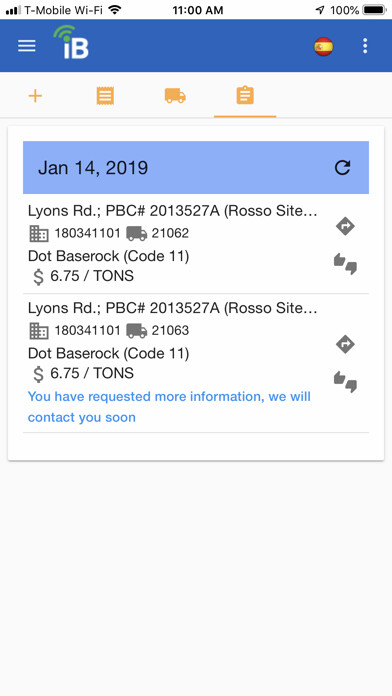Tap the truck icon beside 21063
The width and height of the screenshot is (392, 696).
point(136,331)
